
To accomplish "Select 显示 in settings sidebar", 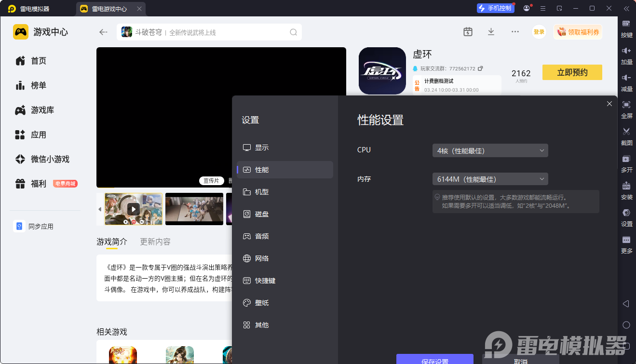I will (262, 148).
